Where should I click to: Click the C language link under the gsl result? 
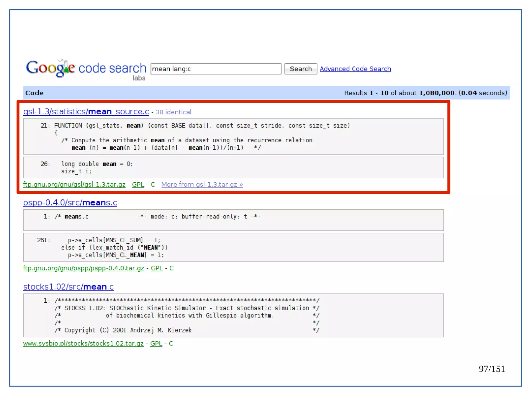[153, 184]
